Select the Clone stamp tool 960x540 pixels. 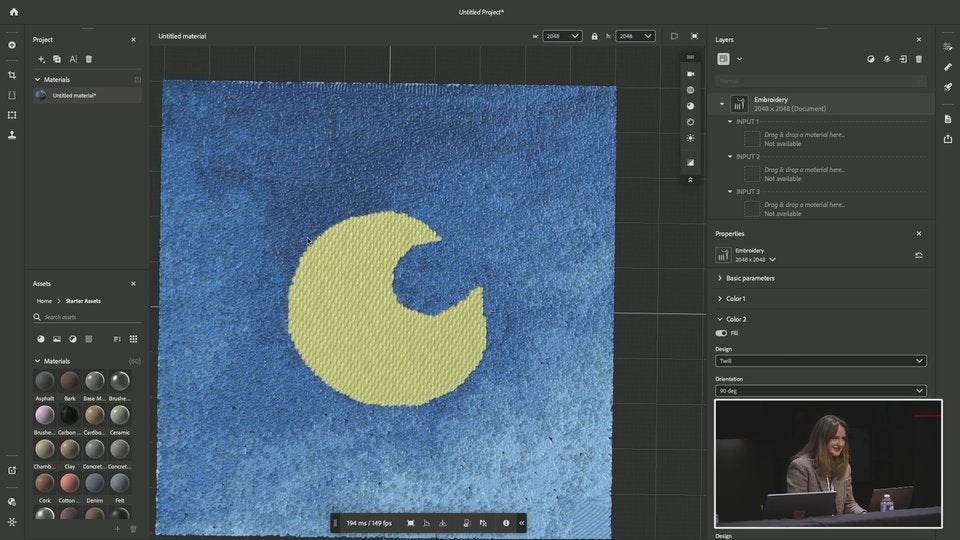(12, 135)
